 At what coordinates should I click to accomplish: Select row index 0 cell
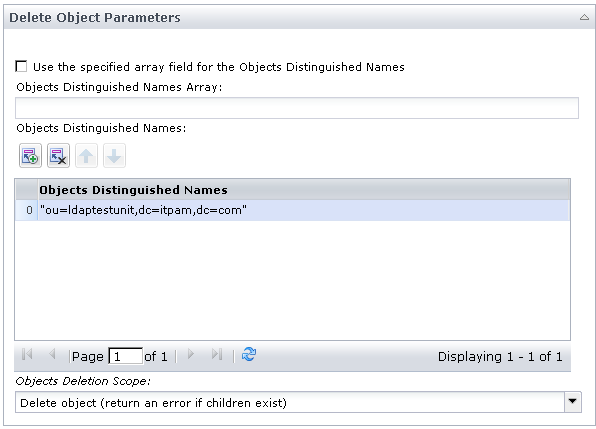coord(27,210)
